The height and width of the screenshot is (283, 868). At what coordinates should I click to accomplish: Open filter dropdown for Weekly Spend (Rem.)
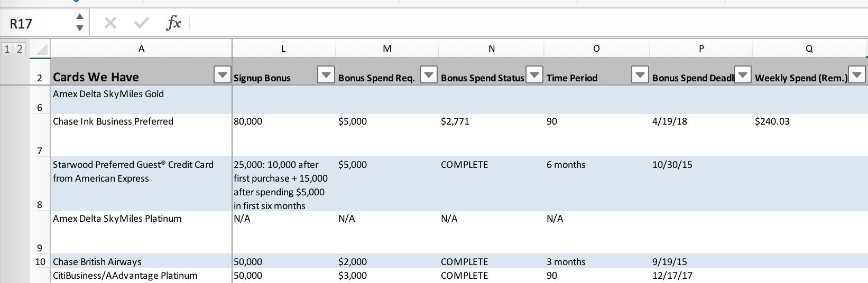coord(856,75)
